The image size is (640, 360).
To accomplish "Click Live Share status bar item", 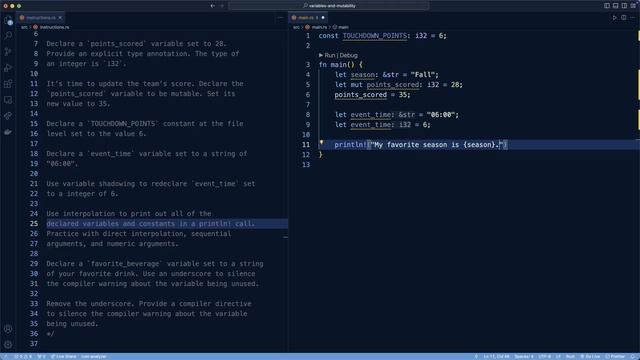I will pyautogui.click(x=63, y=356).
